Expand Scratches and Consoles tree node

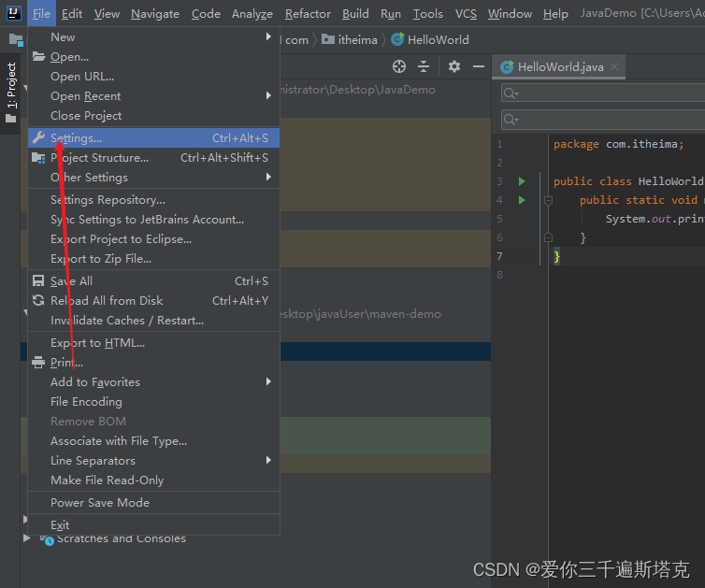point(27,538)
